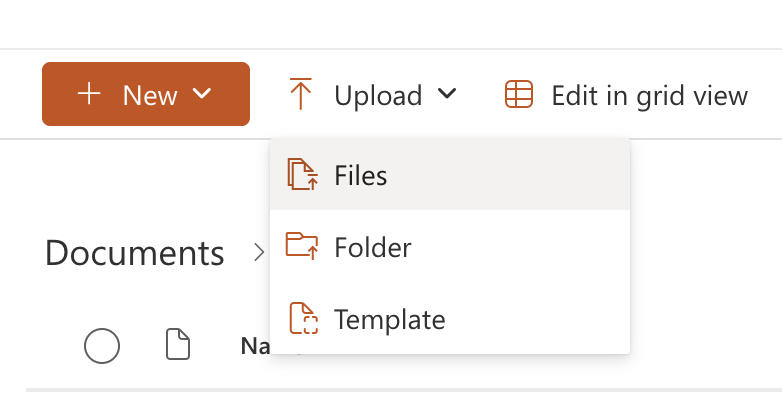Expand the New button chevron

[202, 94]
